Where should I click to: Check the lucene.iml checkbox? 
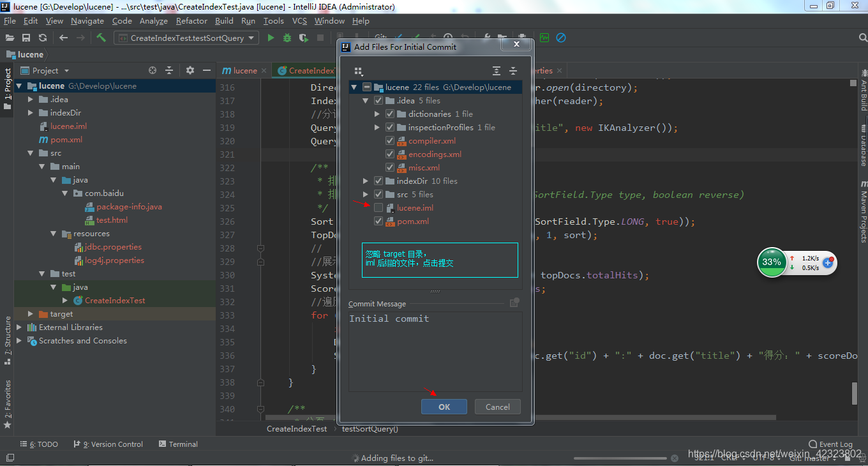tap(378, 207)
